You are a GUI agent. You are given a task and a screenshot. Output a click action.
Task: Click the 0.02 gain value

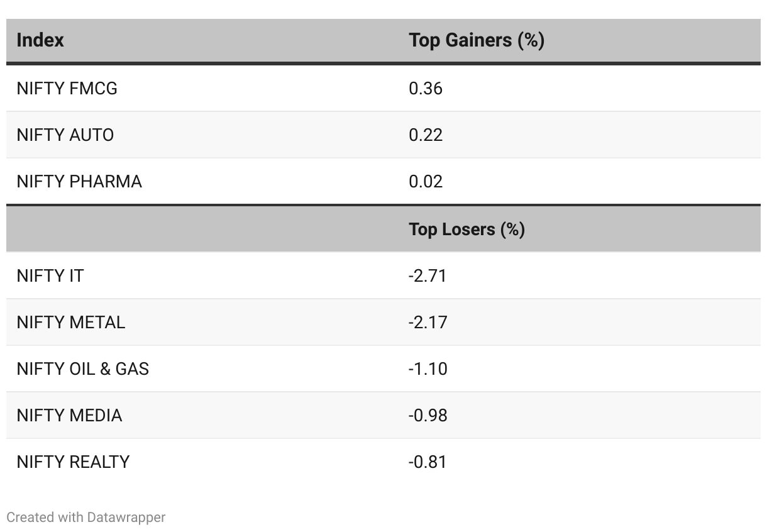(x=426, y=182)
